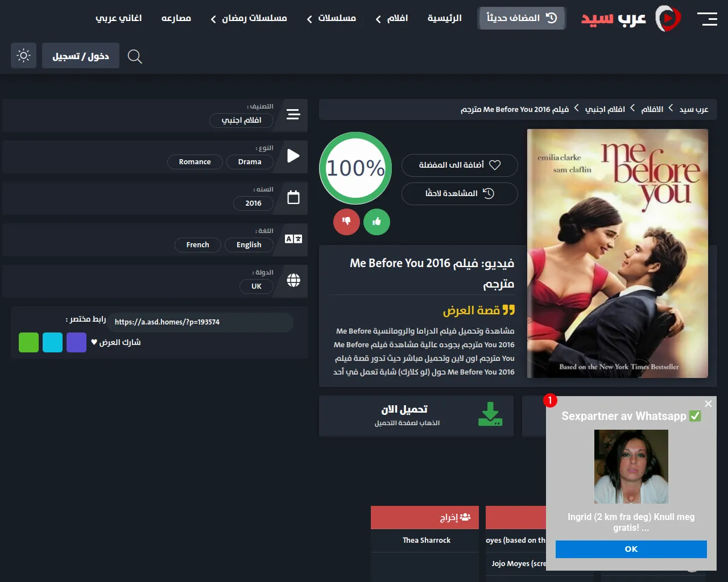The width and height of the screenshot is (728, 582).
Task: Select the Drama genre tag
Action: tap(250, 162)
